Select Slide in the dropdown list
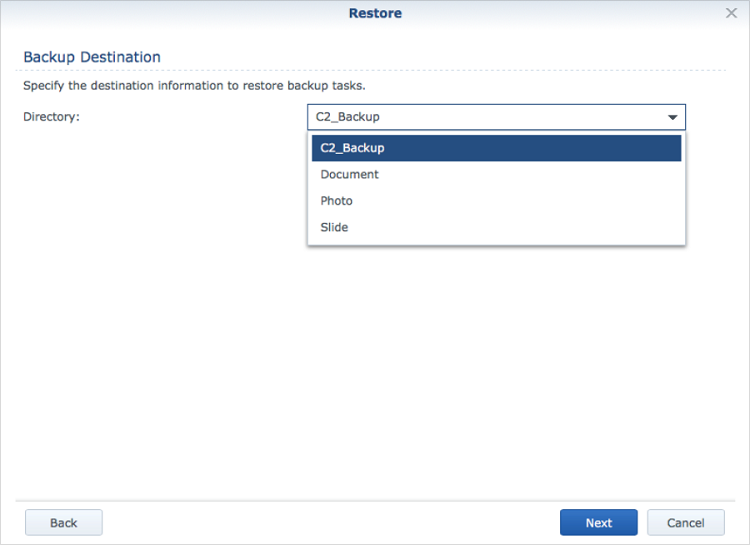750x545 pixels. pyautogui.click(x=496, y=227)
